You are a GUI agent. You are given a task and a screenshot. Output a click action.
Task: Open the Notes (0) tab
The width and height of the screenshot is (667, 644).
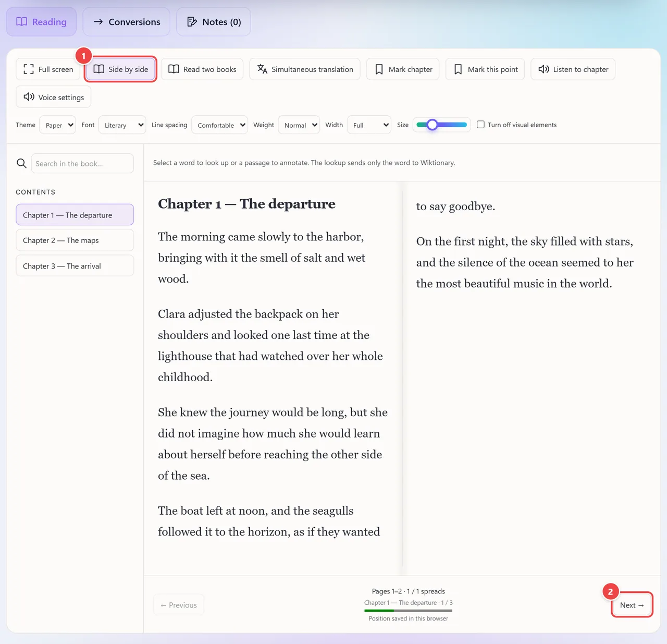pyautogui.click(x=214, y=22)
